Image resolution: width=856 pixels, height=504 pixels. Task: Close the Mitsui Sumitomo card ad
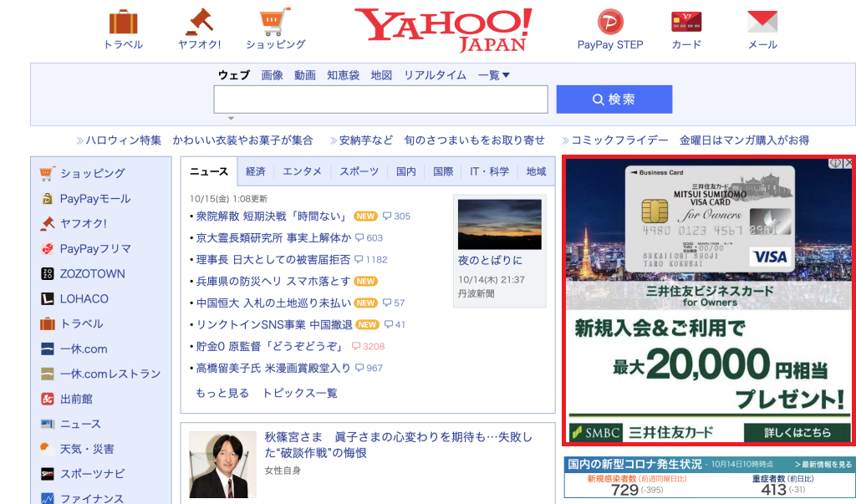848,163
